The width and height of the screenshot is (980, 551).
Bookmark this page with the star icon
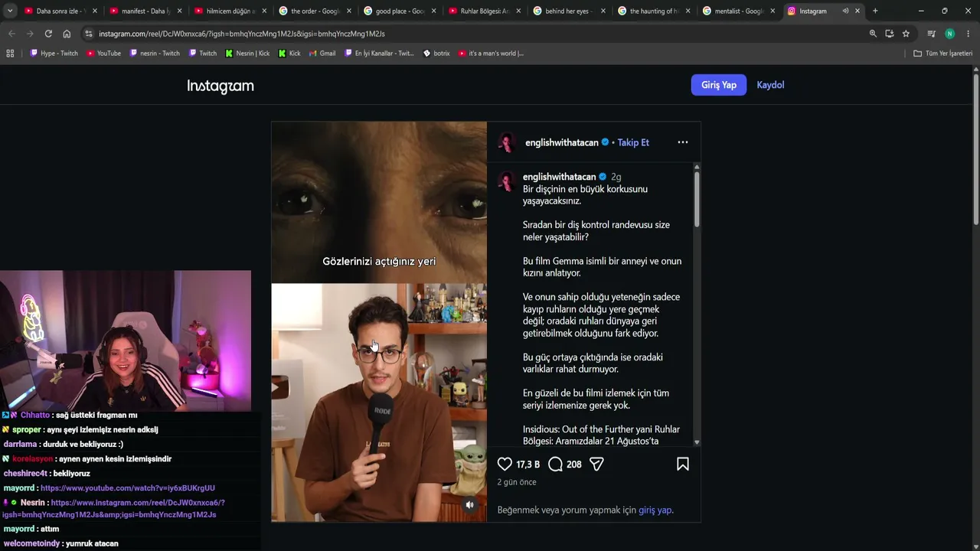(x=906, y=34)
